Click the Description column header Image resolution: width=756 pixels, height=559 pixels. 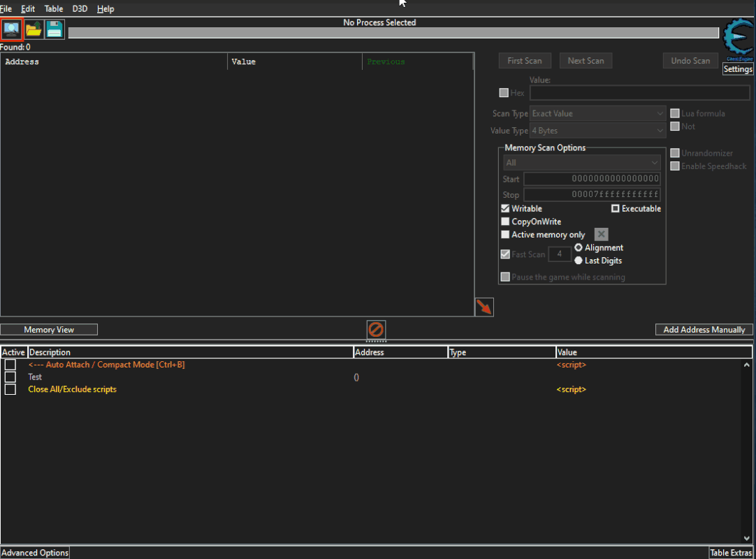click(x=191, y=352)
